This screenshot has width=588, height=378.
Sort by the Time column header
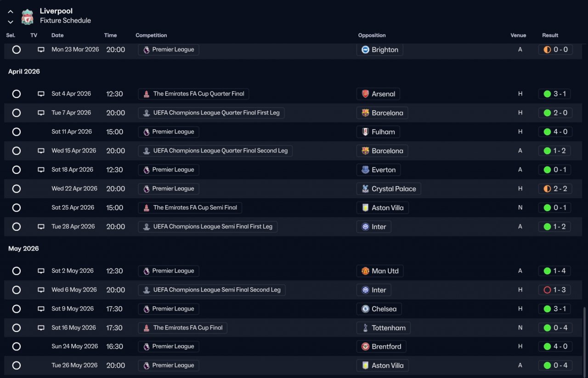coord(111,35)
